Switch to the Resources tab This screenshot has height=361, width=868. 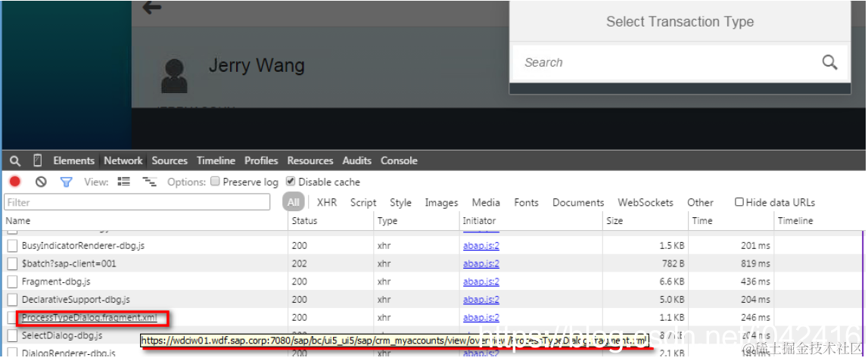(310, 160)
